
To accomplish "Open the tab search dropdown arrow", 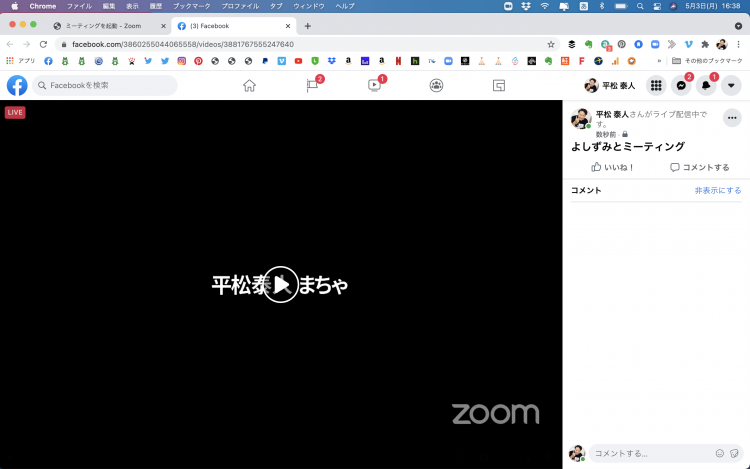I will [x=738, y=26].
